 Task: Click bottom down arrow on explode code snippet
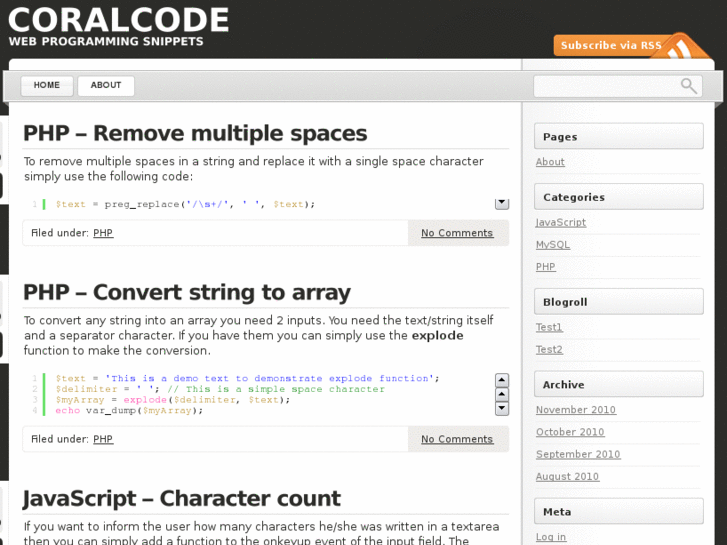click(x=502, y=408)
